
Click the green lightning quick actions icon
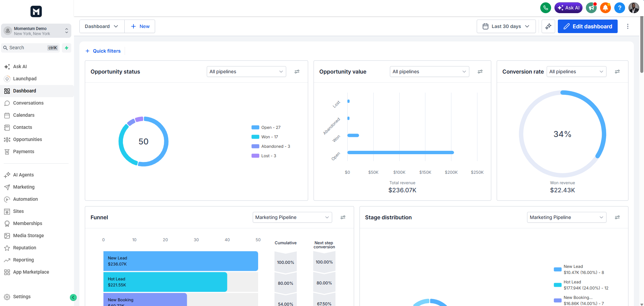pyautogui.click(x=67, y=48)
